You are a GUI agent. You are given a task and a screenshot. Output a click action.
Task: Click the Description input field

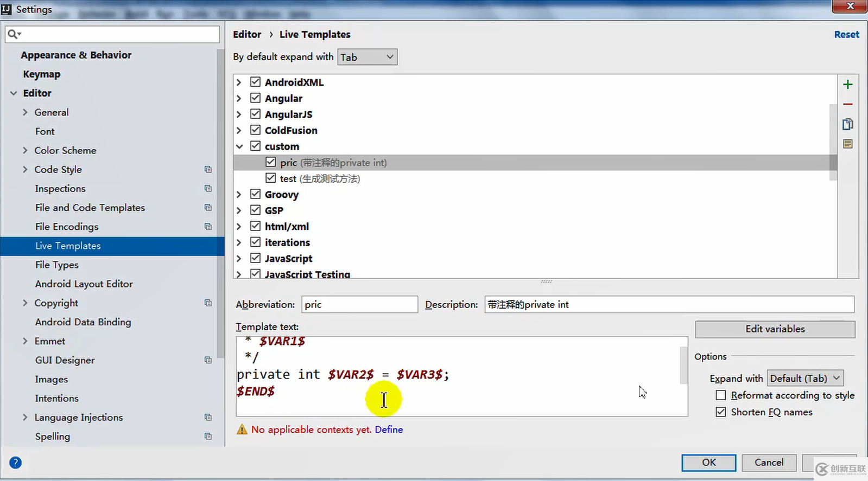[x=669, y=304]
